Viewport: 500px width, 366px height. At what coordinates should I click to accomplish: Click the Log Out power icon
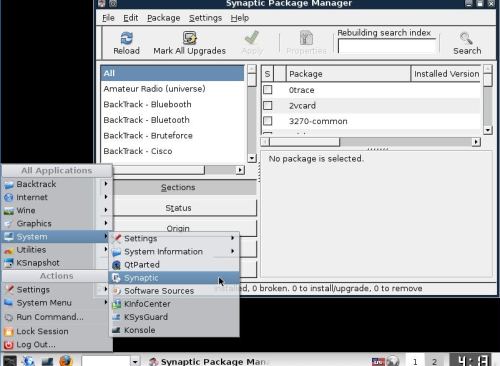[x=9, y=345]
